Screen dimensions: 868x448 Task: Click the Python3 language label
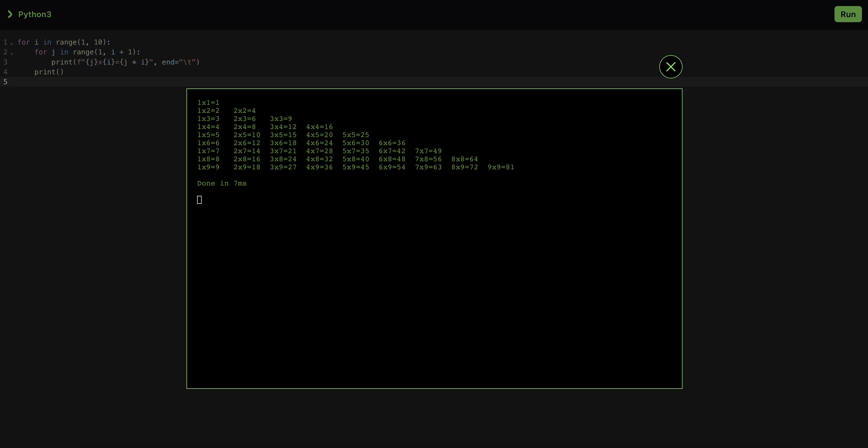click(35, 14)
